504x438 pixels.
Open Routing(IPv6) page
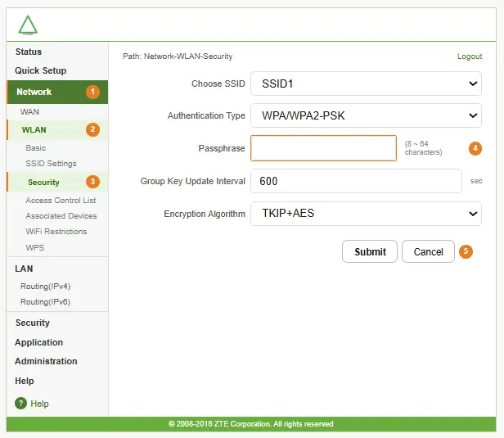tap(45, 301)
